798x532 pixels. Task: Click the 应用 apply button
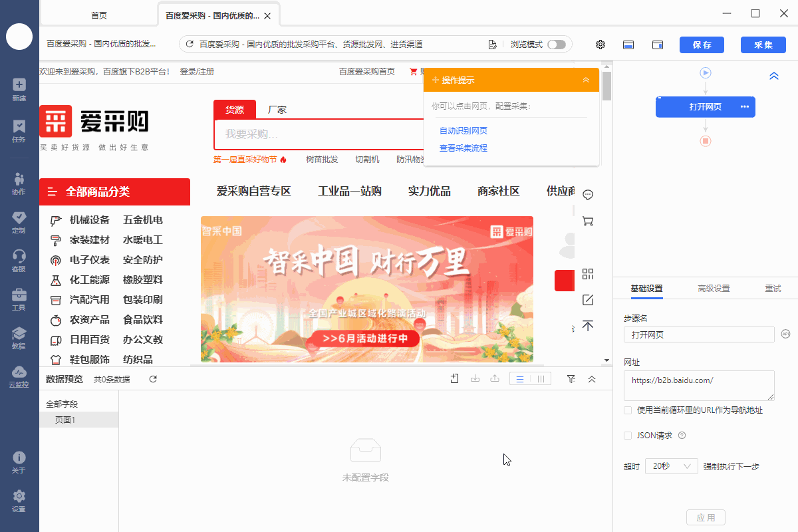point(706,517)
